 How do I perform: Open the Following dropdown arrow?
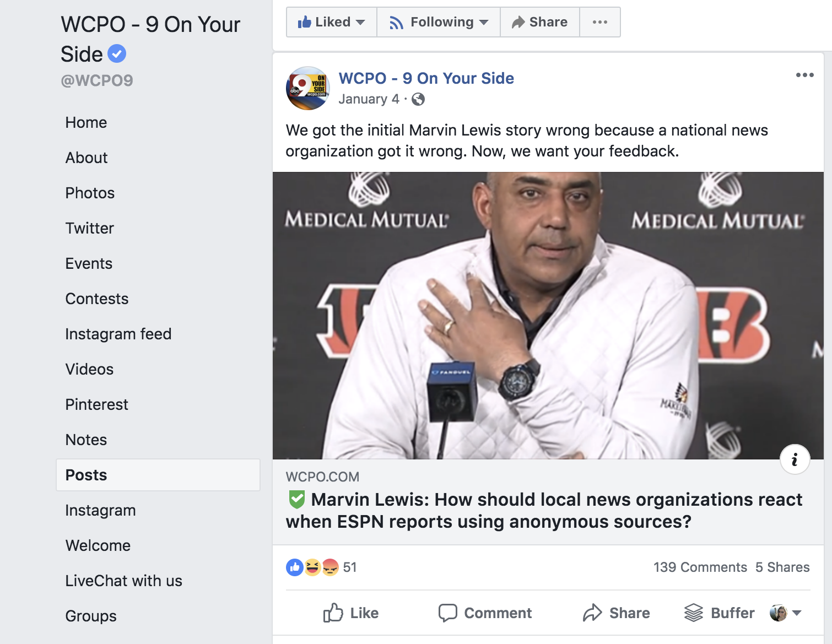(x=483, y=21)
